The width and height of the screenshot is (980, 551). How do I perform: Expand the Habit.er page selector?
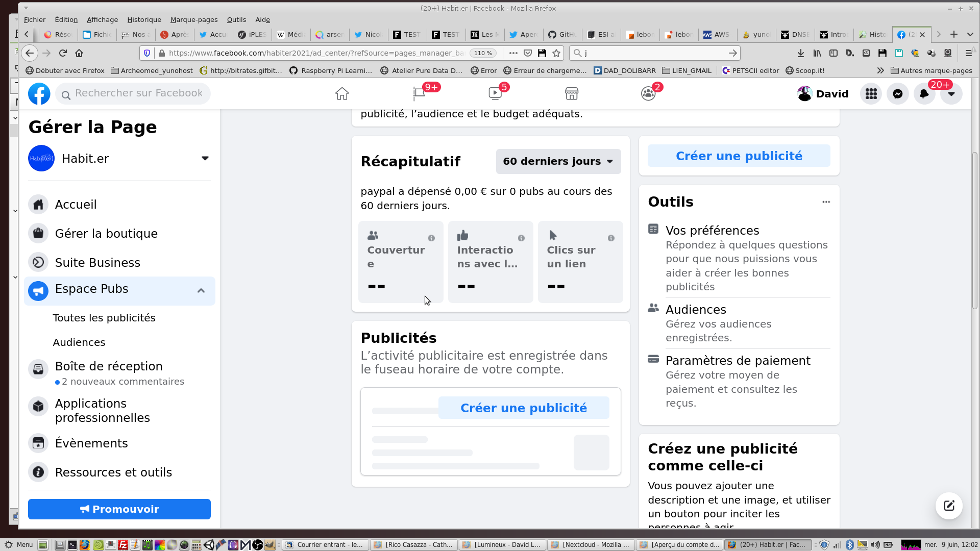[205, 158]
